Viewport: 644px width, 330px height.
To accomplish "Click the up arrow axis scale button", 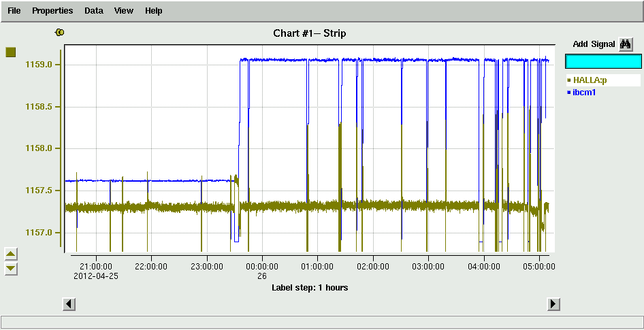I will pos(11,254).
